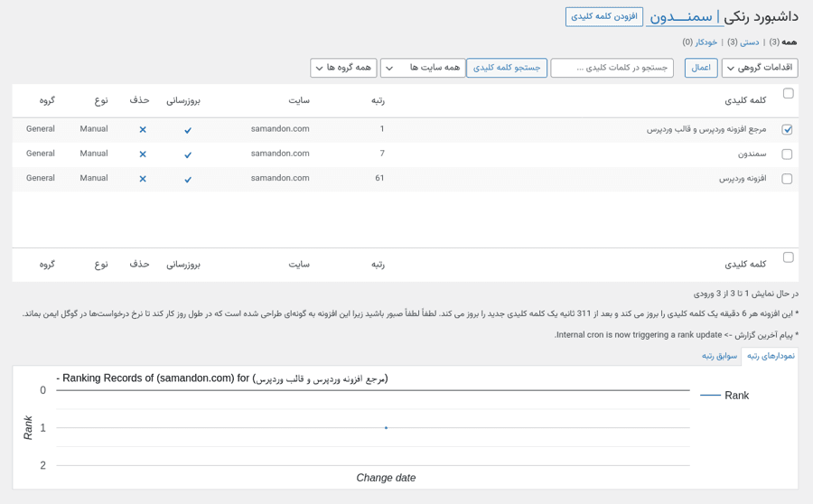The width and height of the screenshot is (813, 504).
Task: Check the افزونه وردپرس keyword row
Action: 787,178
